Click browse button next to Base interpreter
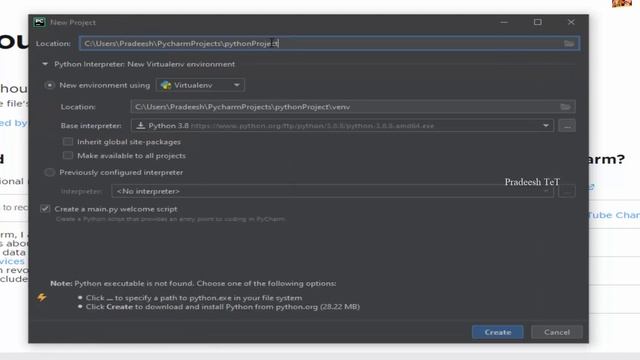The image size is (640, 360). pos(567,126)
